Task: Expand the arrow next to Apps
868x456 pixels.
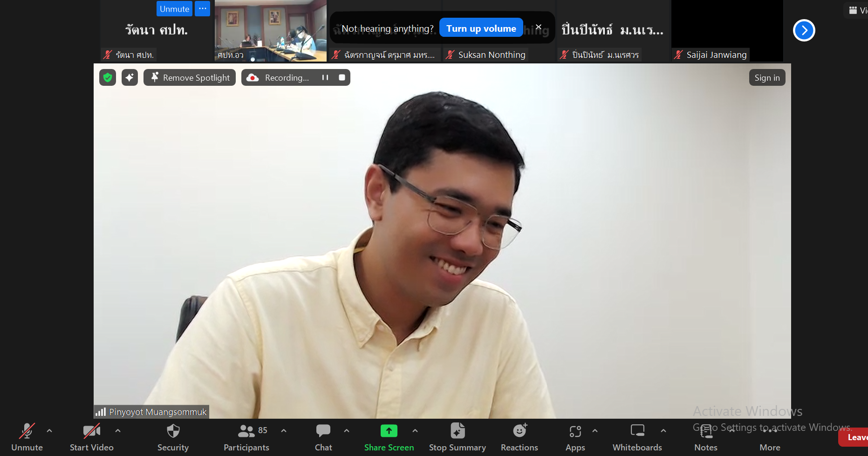Action: tap(595, 431)
